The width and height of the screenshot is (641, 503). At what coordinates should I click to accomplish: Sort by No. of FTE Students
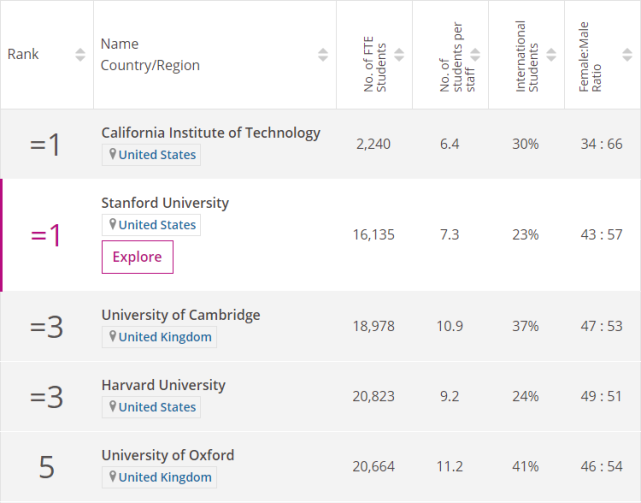(399, 55)
